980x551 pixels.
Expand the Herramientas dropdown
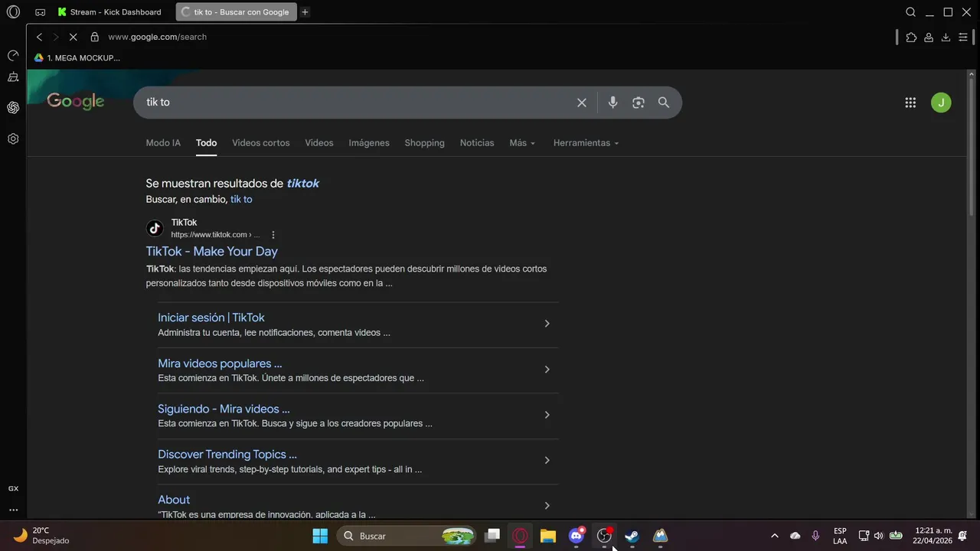[586, 143]
